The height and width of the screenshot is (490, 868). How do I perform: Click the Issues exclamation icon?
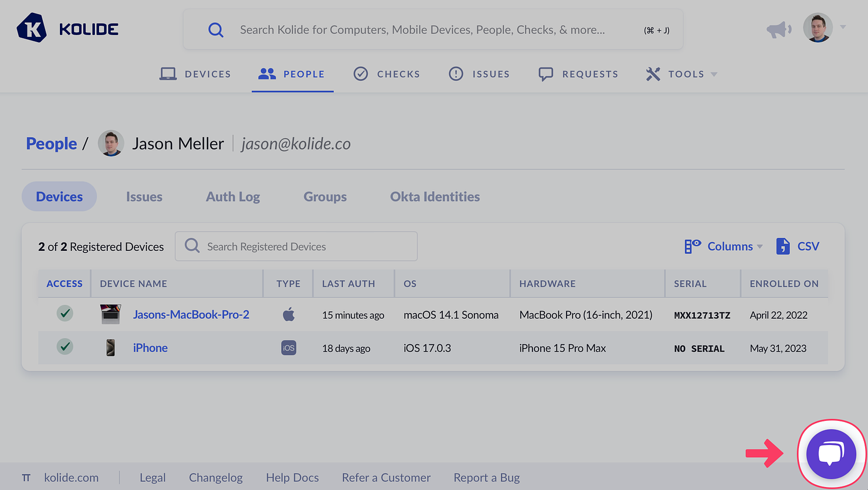[x=457, y=73]
